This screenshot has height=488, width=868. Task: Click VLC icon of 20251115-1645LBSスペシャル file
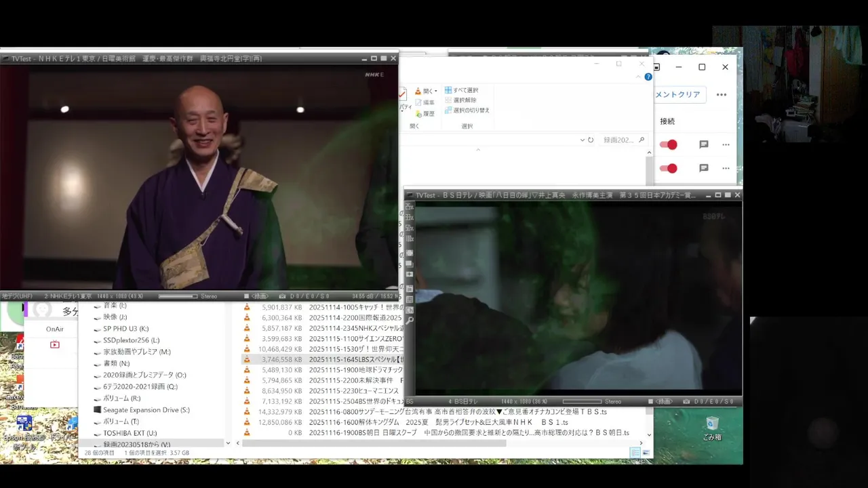point(247,360)
